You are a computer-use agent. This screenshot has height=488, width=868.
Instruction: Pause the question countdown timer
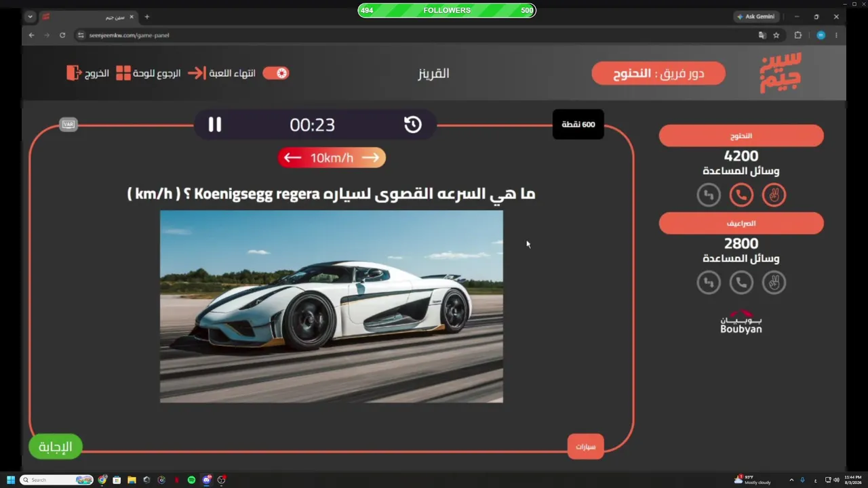(215, 125)
